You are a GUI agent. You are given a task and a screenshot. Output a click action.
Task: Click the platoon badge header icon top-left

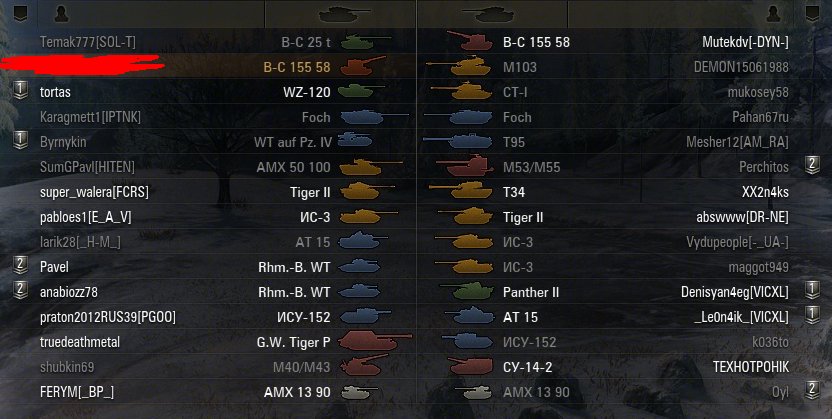(20, 14)
